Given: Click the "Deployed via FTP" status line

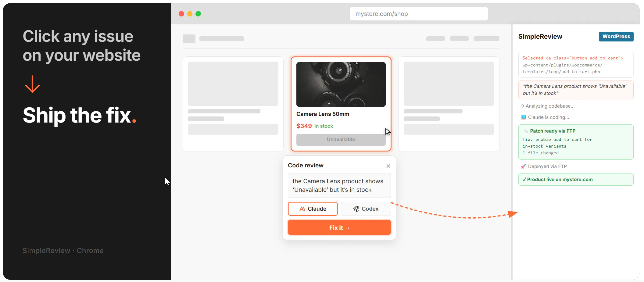Looking at the screenshot, I should pyautogui.click(x=547, y=166).
